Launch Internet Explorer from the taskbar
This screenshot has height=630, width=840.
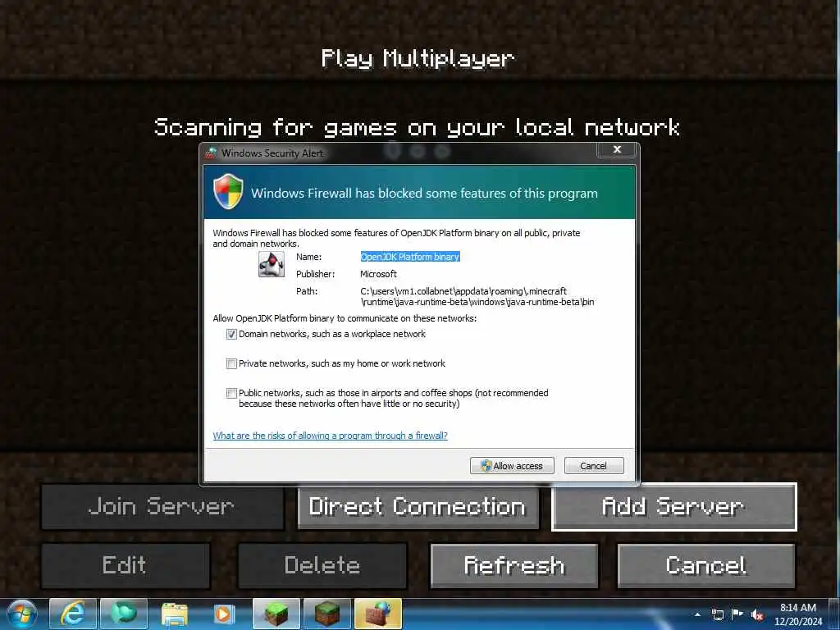click(73, 614)
